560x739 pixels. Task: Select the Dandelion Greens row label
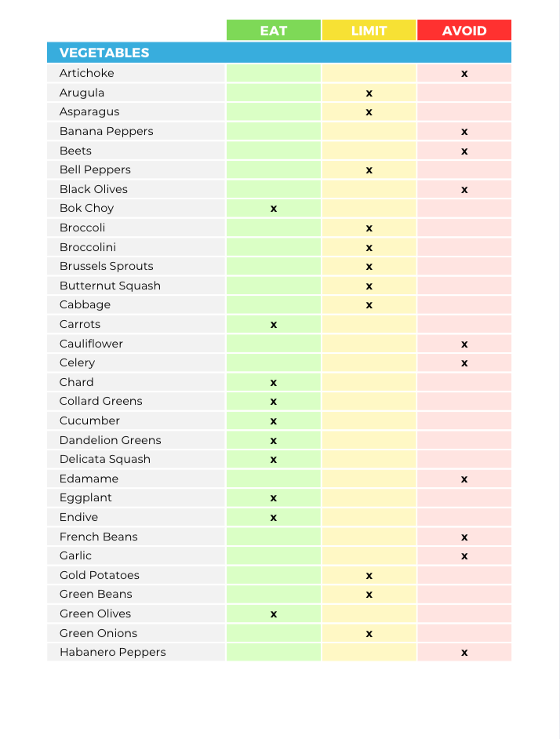pyautogui.click(x=111, y=440)
